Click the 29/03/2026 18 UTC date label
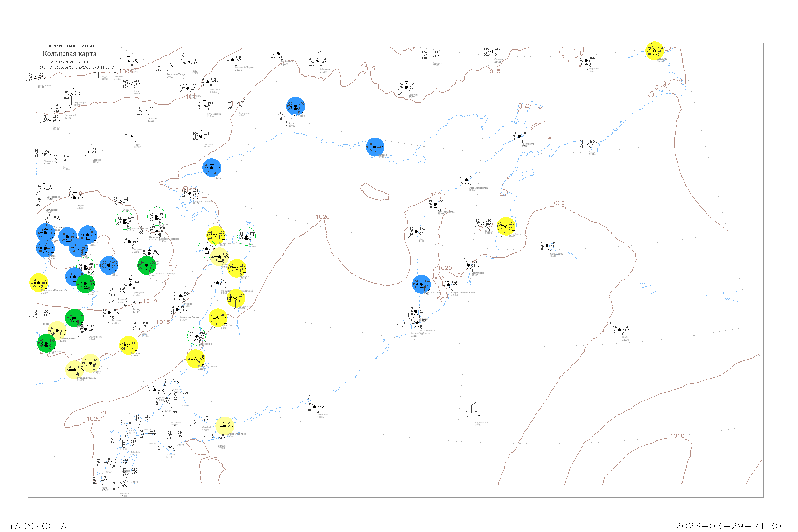Image resolution: width=798 pixels, height=532 pixels. [70, 62]
